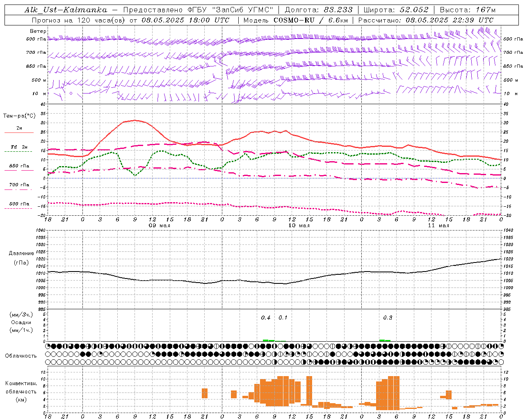Click the station name Alk_Ust-Kalmanka in the header
This screenshot has height=420, width=525.
point(66,10)
